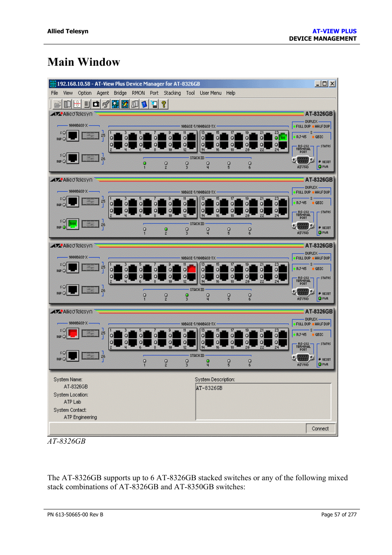Select port 5 on the second switch unit
392x555 pixels.
[x=147, y=203]
